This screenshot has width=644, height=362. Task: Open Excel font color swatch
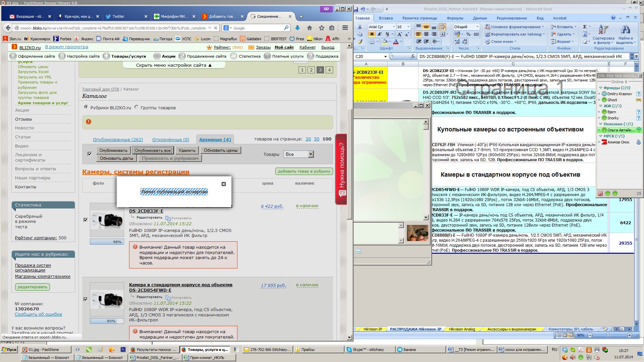point(396,42)
